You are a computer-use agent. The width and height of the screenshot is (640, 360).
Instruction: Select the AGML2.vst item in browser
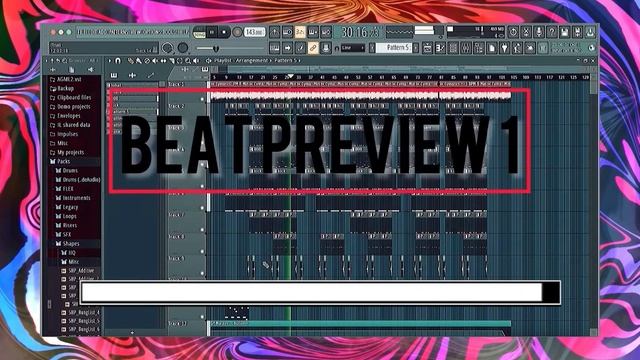(65, 79)
